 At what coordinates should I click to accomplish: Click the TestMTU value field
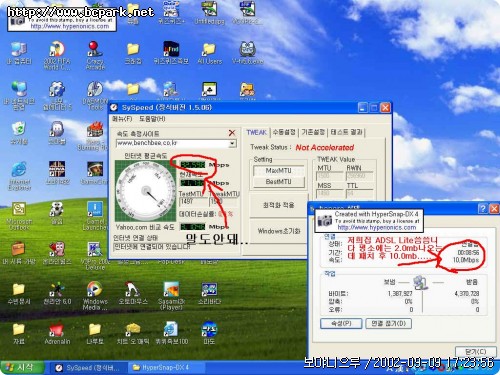click(x=193, y=202)
